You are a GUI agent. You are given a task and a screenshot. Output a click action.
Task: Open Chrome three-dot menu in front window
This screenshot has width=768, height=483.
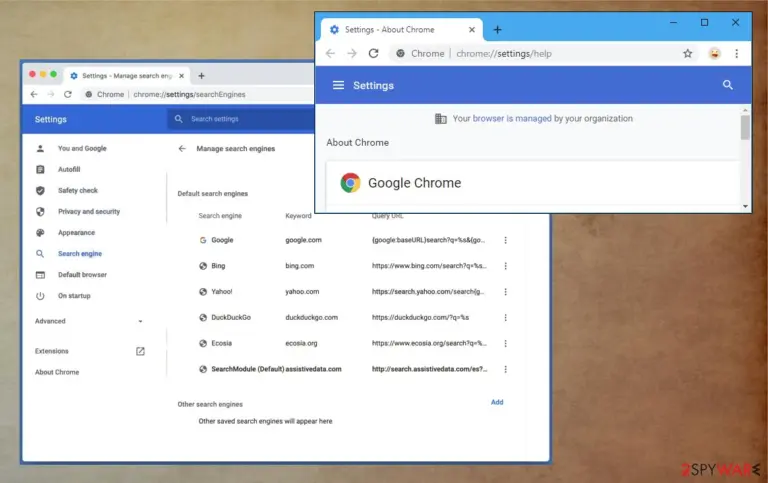[737, 53]
